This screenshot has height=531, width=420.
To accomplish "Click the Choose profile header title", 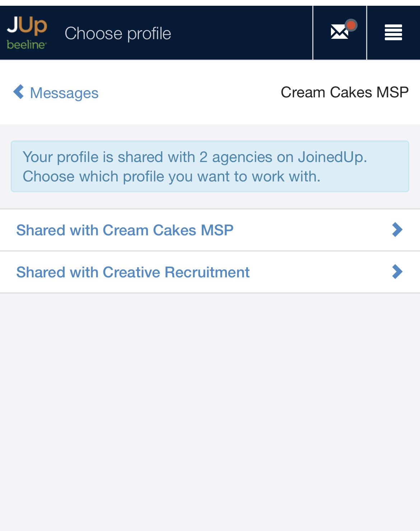I will point(118,33).
